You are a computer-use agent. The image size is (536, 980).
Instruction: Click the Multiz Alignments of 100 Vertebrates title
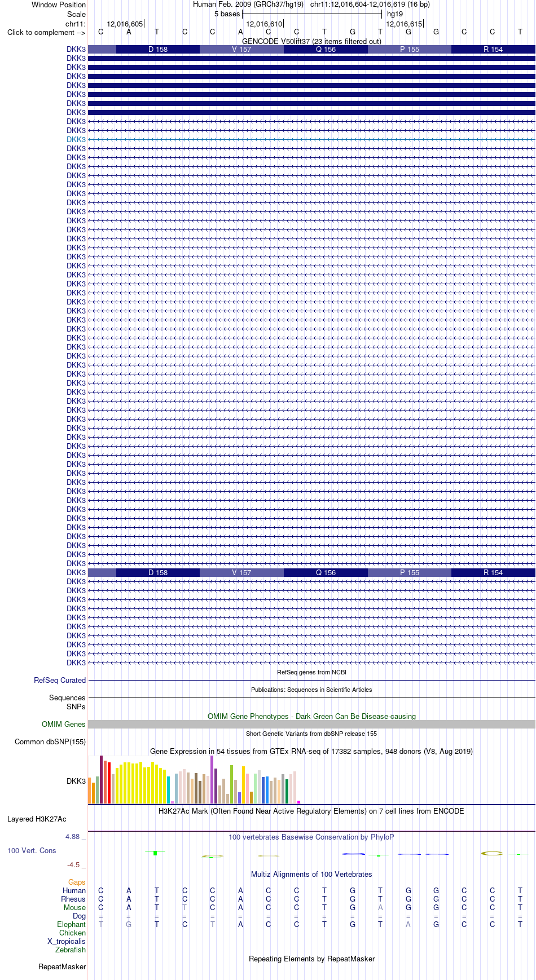pyautogui.click(x=311, y=874)
